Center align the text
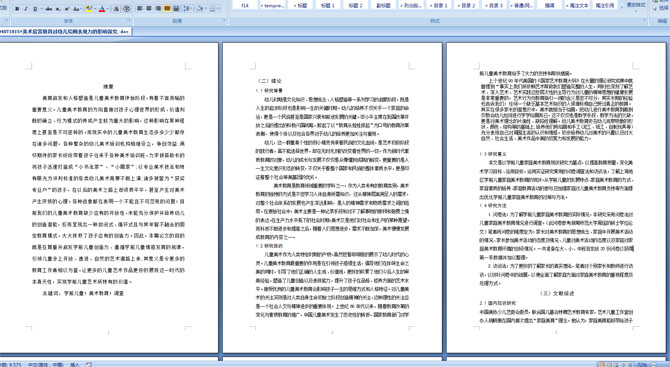Image resolution: width=670 pixels, height=367 pixels. click(x=149, y=9)
